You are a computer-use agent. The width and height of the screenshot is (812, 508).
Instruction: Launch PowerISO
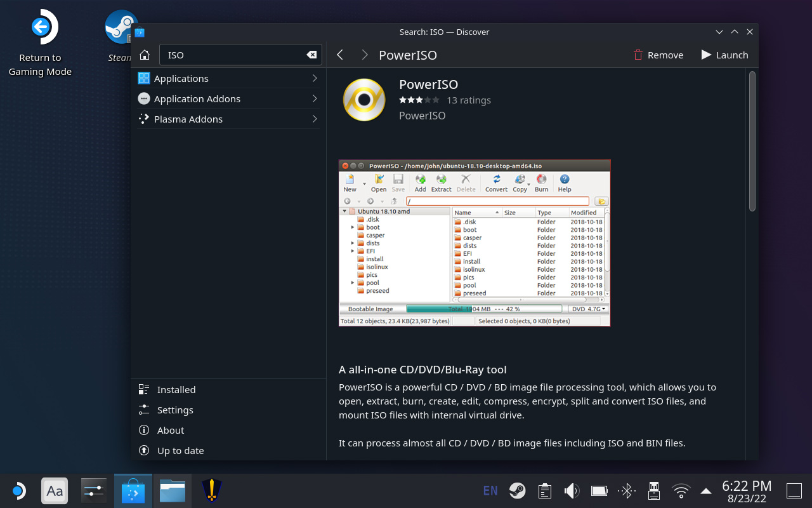[724, 55]
